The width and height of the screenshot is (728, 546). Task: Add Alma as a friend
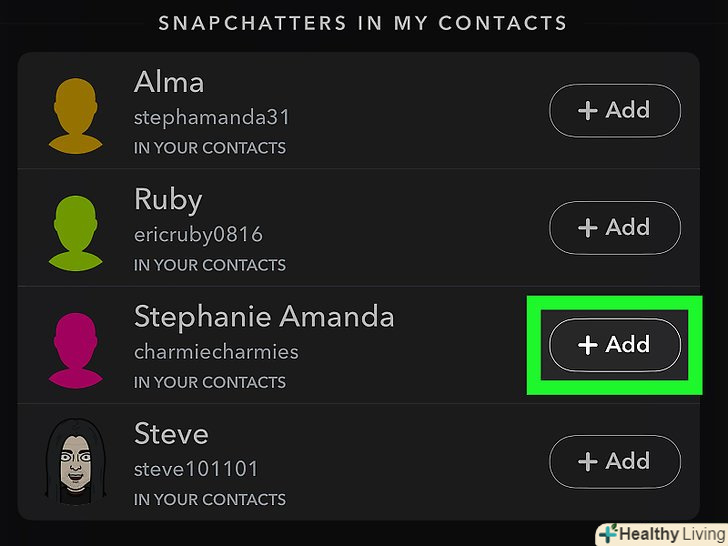click(615, 110)
